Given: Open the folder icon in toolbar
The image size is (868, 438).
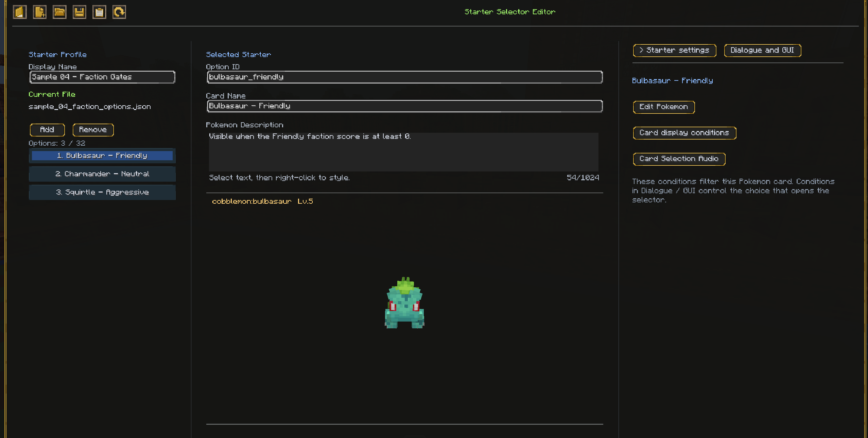Looking at the screenshot, I should point(59,12).
